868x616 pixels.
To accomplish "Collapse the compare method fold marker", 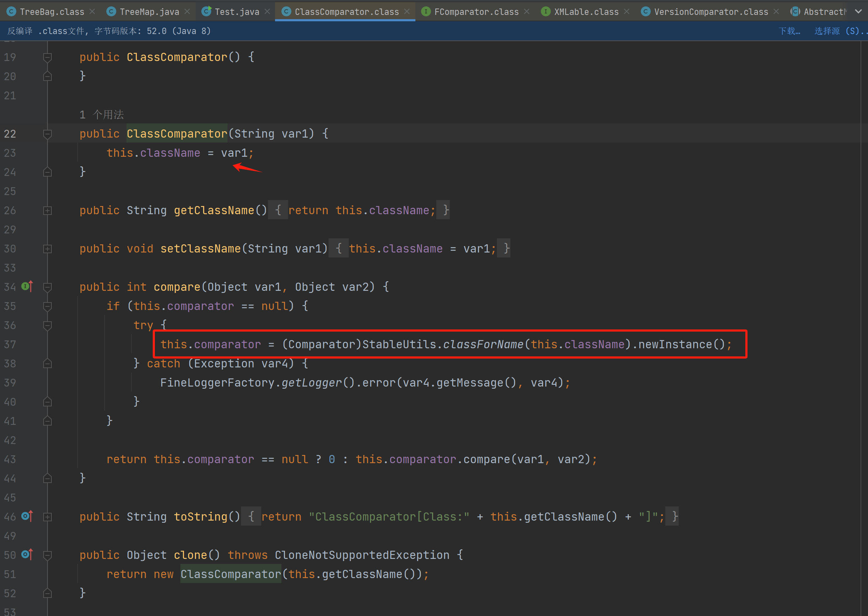I will click(x=47, y=287).
